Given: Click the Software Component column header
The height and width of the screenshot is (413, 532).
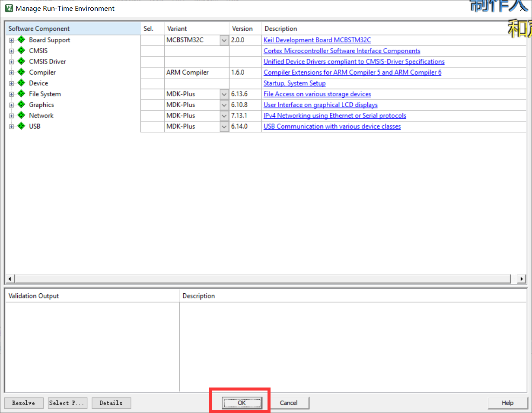Looking at the screenshot, I should click(73, 29).
